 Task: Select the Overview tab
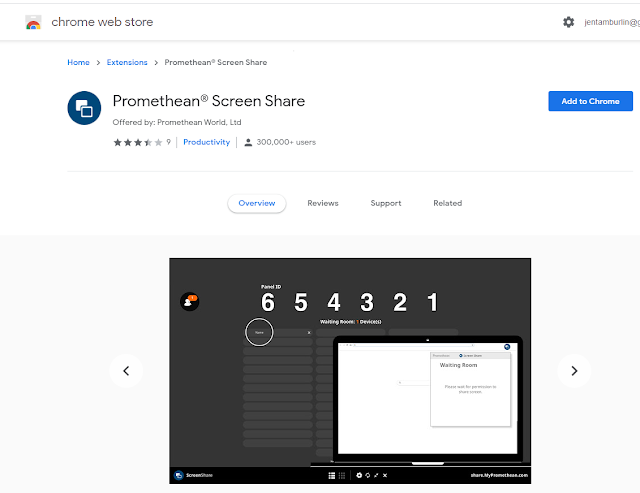point(257,203)
